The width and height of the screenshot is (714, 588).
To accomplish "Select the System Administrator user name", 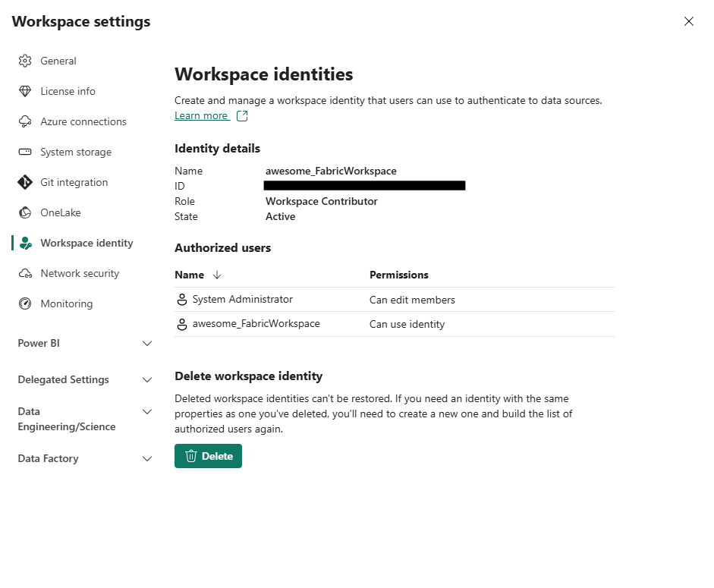I will point(243,299).
